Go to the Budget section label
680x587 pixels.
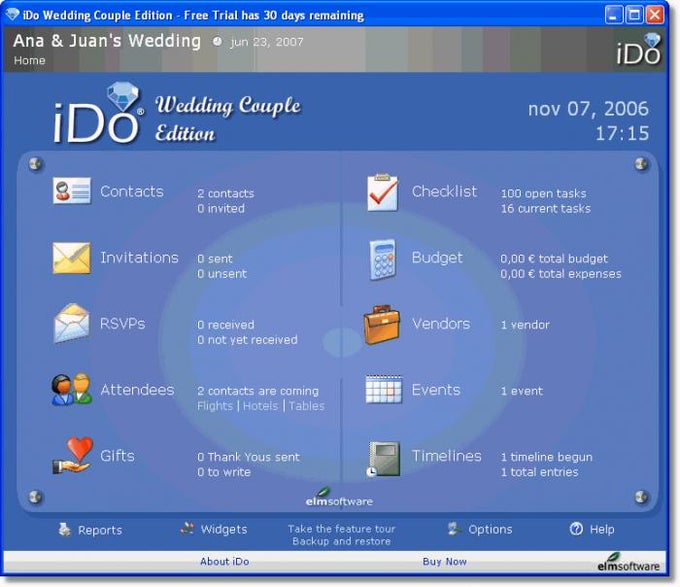(437, 258)
